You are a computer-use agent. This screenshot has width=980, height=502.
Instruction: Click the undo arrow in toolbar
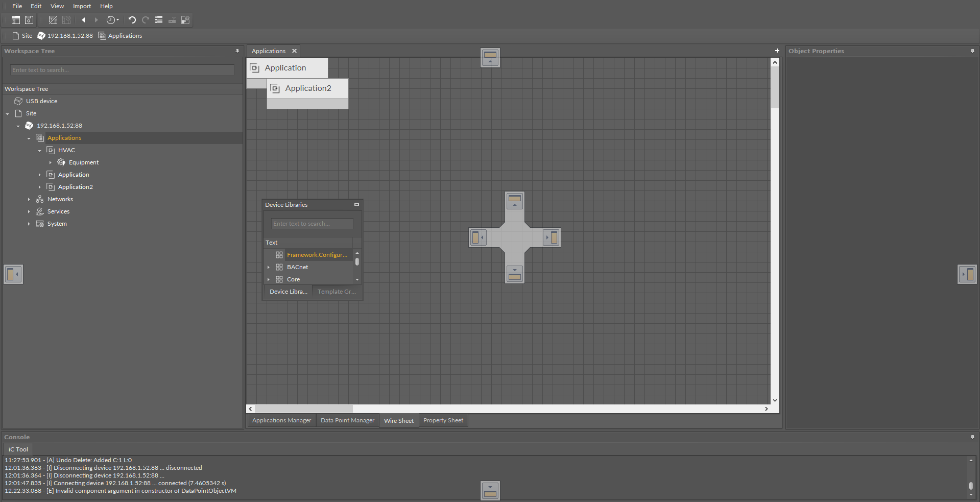tap(132, 20)
